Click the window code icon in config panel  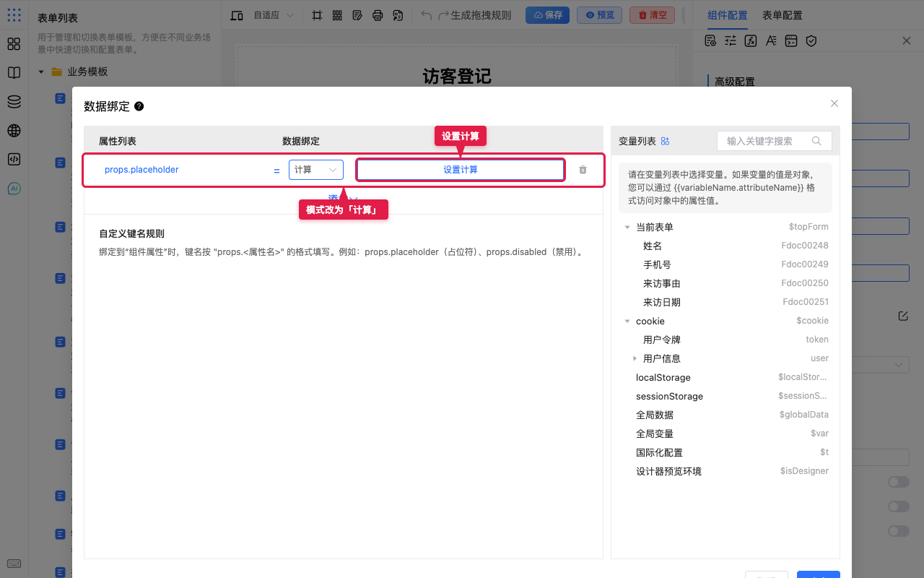[x=791, y=41]
